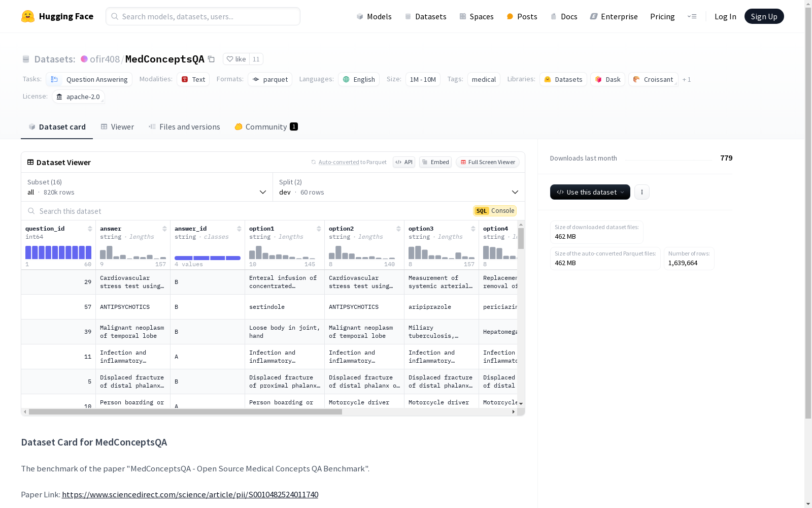This screenshot has height=508, width=812.
Task: Select the Question Answering task tag
Action: coord(89,79)
